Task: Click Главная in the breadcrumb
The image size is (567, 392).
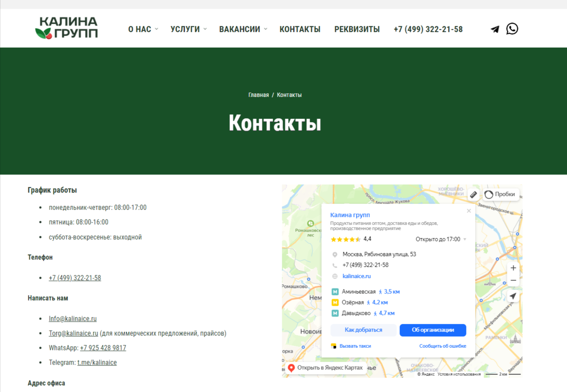Action: 258,95
